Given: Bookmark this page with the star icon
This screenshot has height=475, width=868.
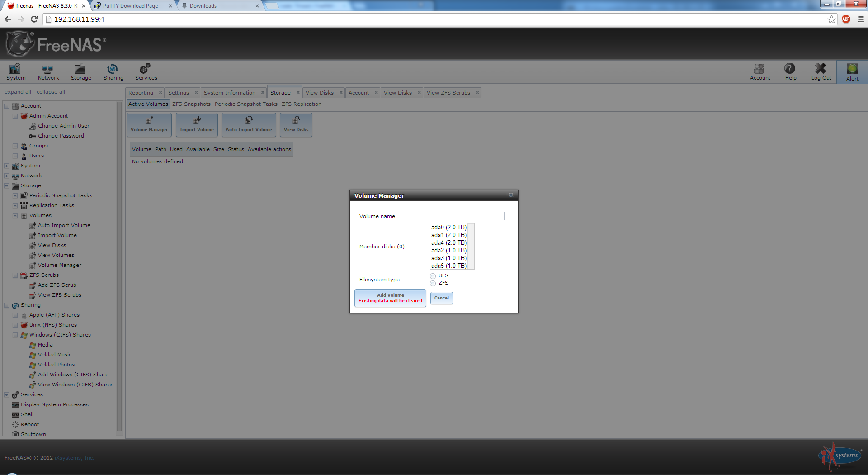Looking at the screenshot, I should click(832, 19).
